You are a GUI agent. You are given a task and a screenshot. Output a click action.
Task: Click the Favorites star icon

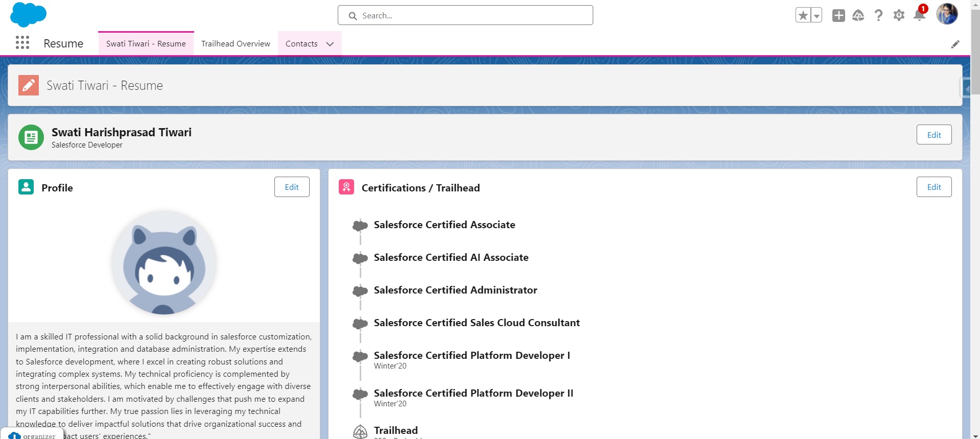pos(803,15)
